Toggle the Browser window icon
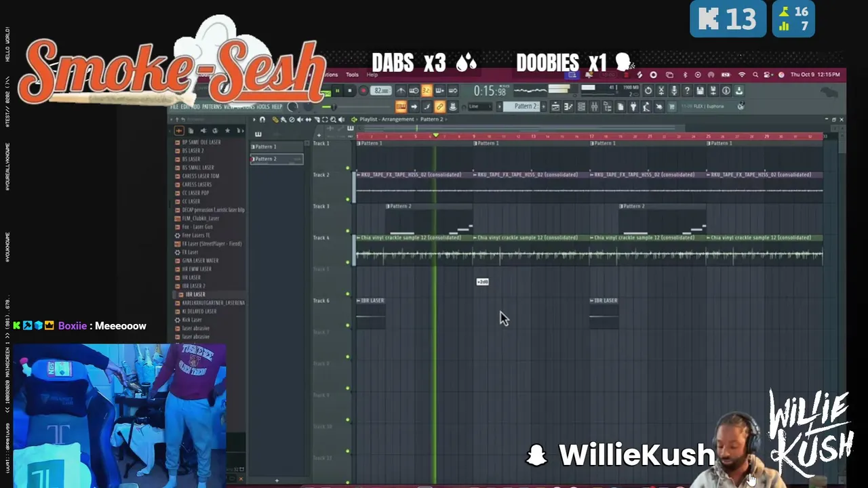Screen dimensions: 868x488 (x=607, y=106)
